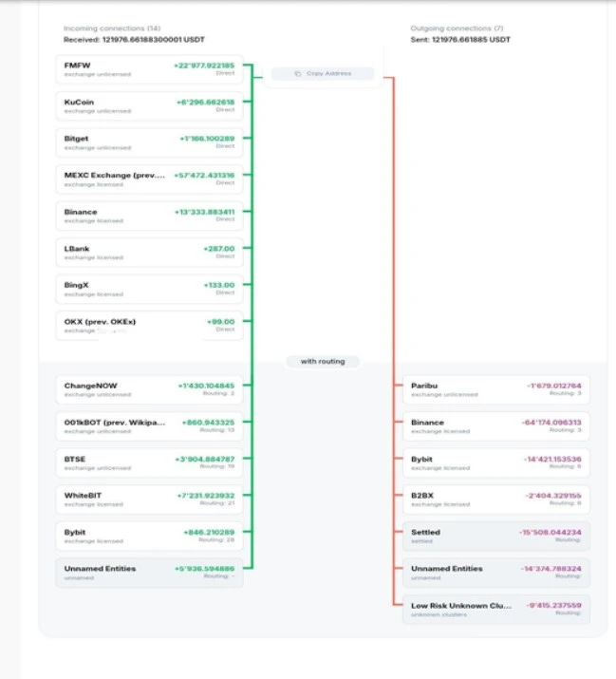Open the outgoing Bybit card
This screenshot has height=679, width=616.
tap(496, 462)
